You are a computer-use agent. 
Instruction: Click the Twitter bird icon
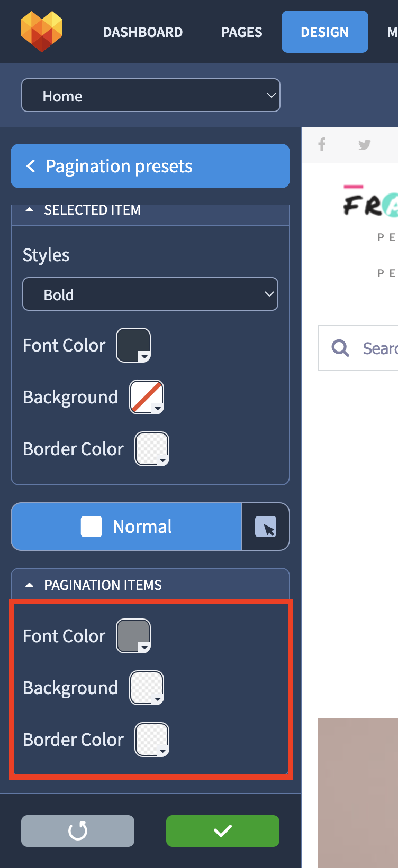(x=365, y=144)
